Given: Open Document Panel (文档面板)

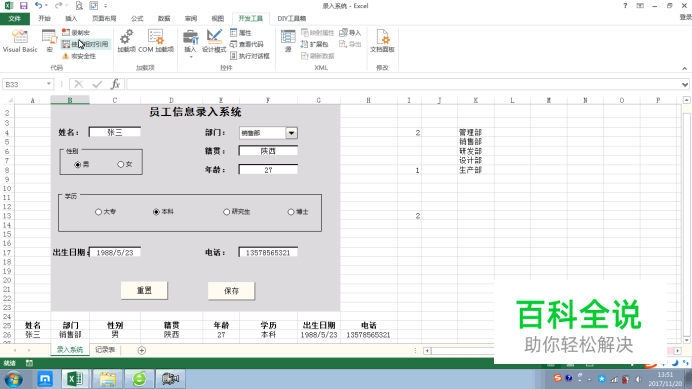Looking at the screenshot, I should point(382,41).
